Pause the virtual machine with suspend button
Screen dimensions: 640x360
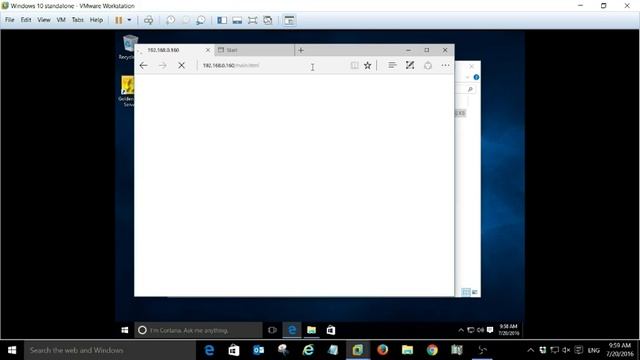(119, 20)
